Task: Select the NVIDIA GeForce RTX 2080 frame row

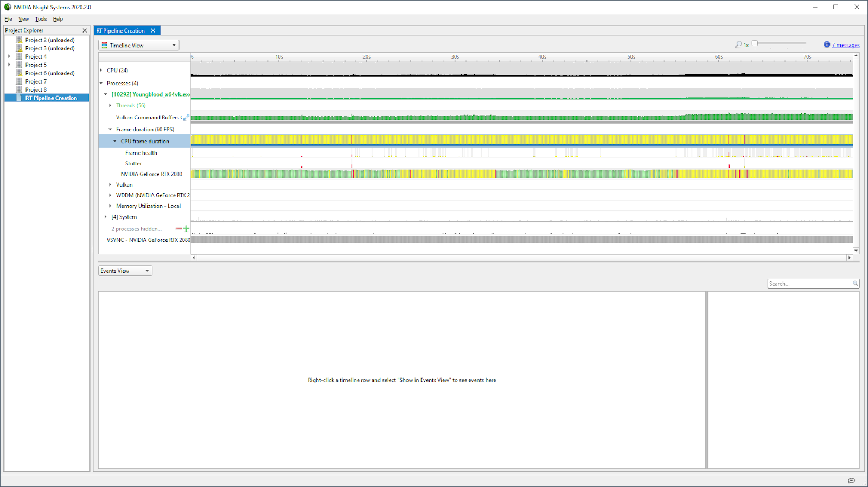Action: point(151,174)
